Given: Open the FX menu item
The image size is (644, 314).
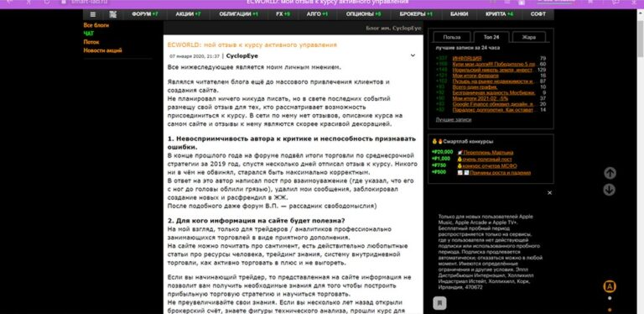Looking at the screenshot, I should tap(283, 14).
